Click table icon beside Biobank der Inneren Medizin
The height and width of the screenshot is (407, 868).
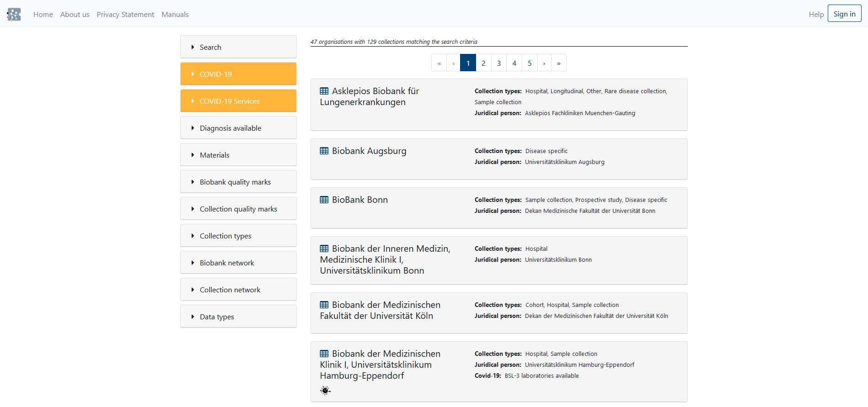[324, 248]
